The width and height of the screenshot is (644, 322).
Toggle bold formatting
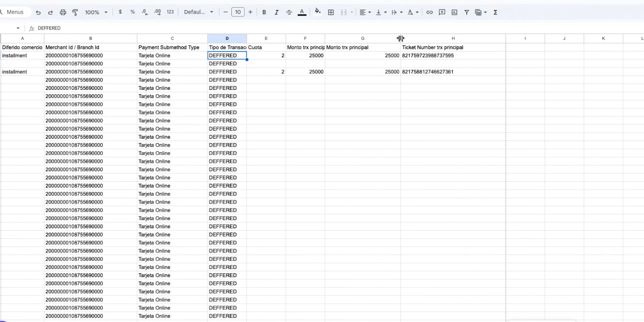[x=264, y=12]
